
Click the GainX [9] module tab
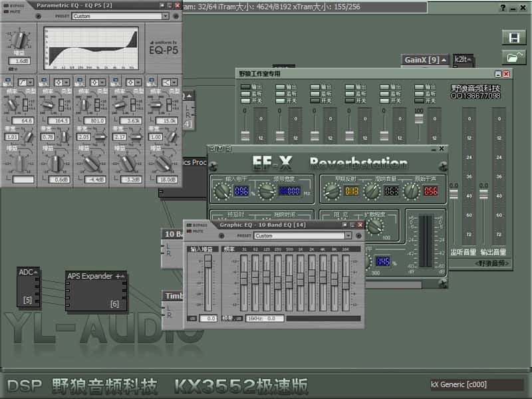tap(425, 60)
